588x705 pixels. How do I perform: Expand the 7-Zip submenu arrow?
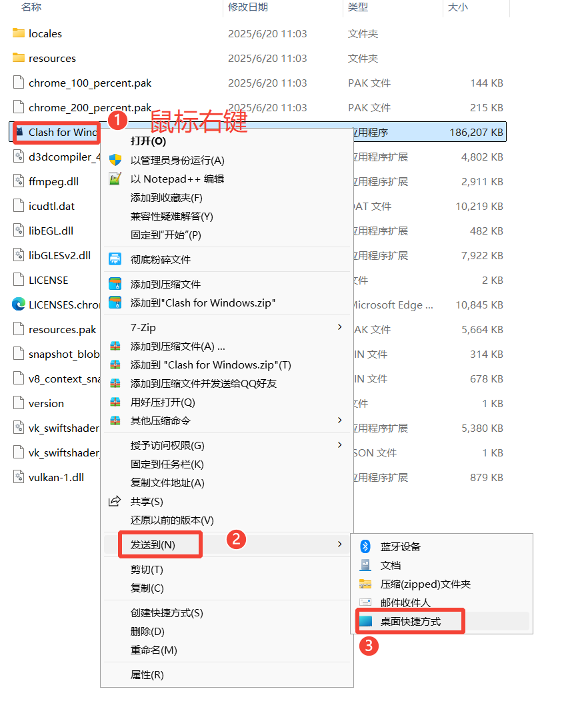point(340,327)
